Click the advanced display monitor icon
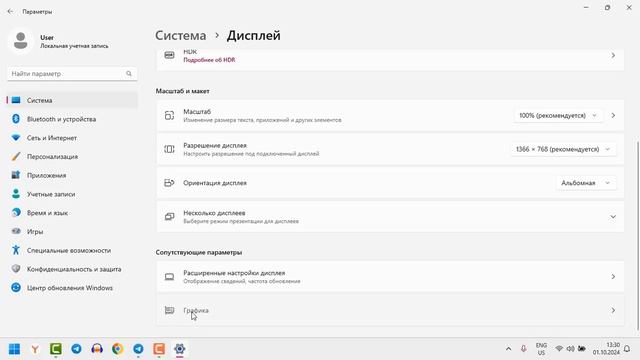This screenshot has height=360, width=640. (x=169, y=277)
